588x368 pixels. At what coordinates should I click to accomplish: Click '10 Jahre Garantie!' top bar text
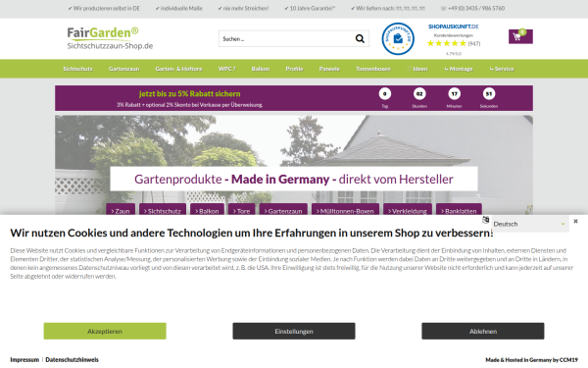[310, 8]
